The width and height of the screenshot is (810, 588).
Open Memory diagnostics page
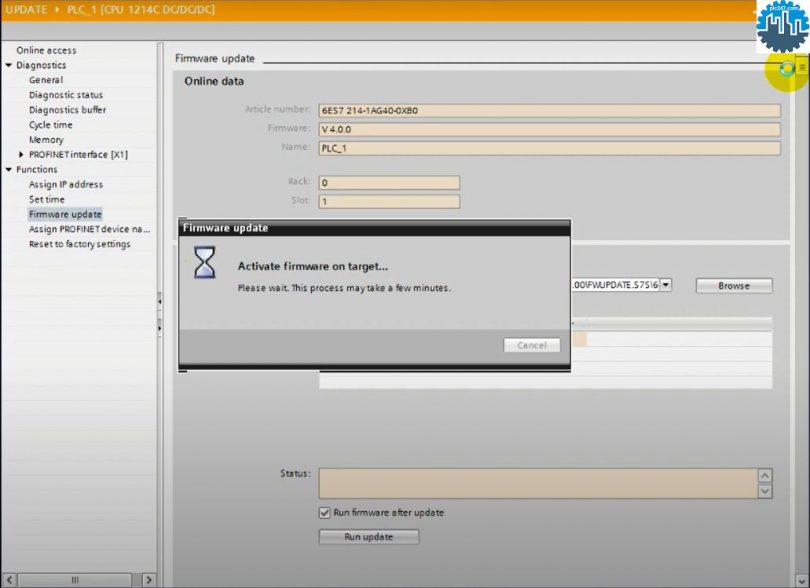tap(46, 140)
